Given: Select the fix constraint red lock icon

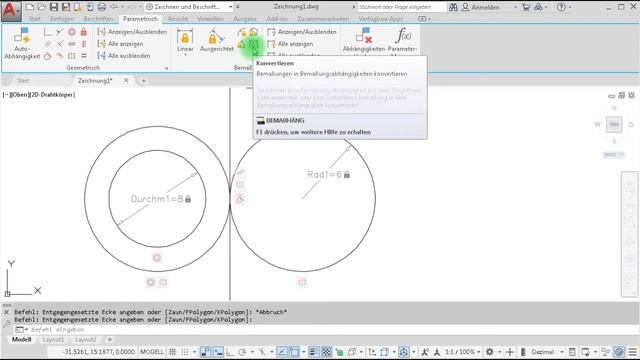Looking at the screenshot, I should click(x=84, y=32).
